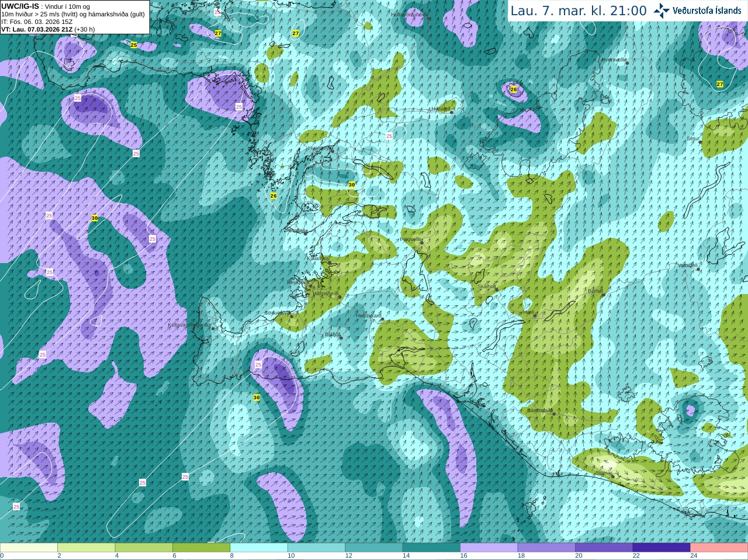748x560 pixels.
Task: Select the 'IT: Fös. 06. 03. 2026 15Z' line
Action: [37, 22]
